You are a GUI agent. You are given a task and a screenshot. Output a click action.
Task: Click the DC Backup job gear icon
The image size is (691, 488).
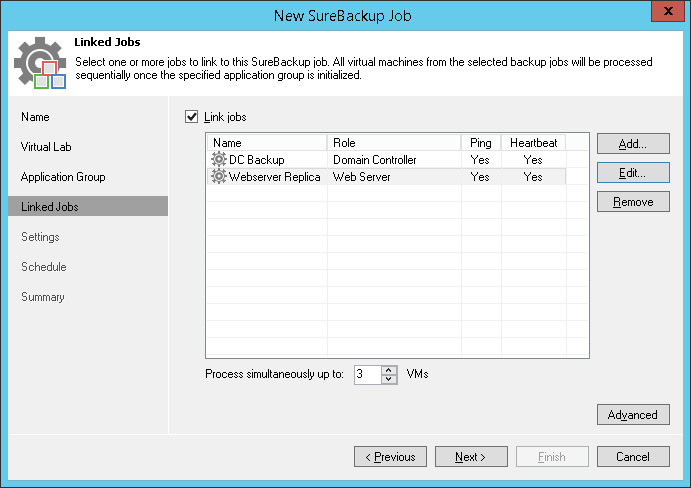point(219,159)
